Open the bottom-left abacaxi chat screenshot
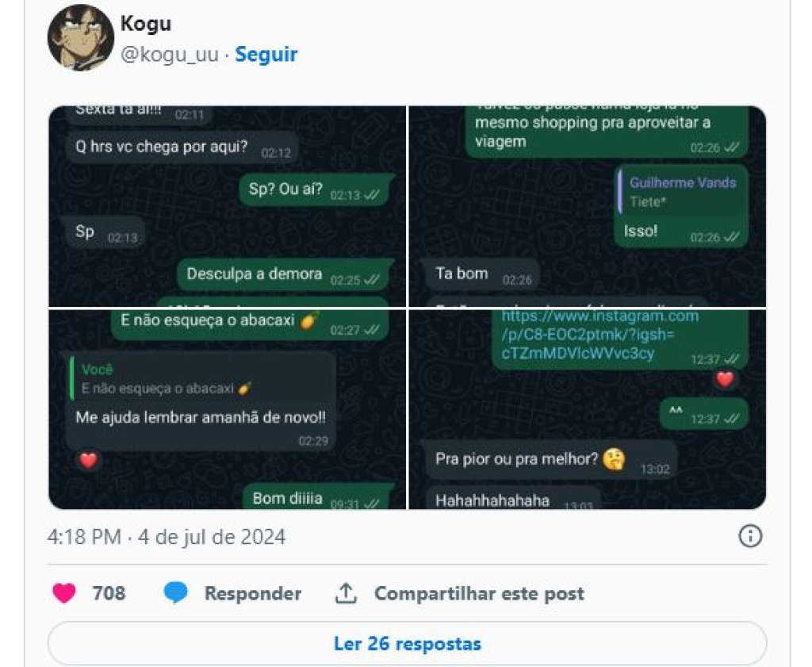 228,409
